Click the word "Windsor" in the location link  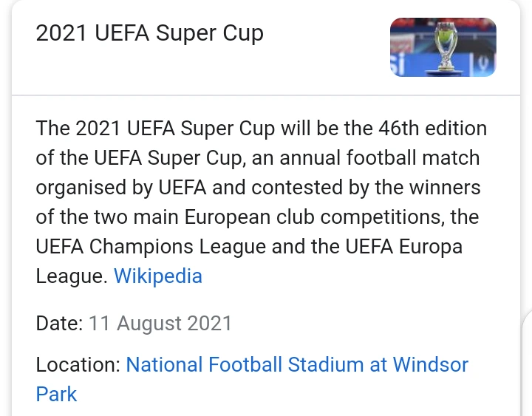430,364
